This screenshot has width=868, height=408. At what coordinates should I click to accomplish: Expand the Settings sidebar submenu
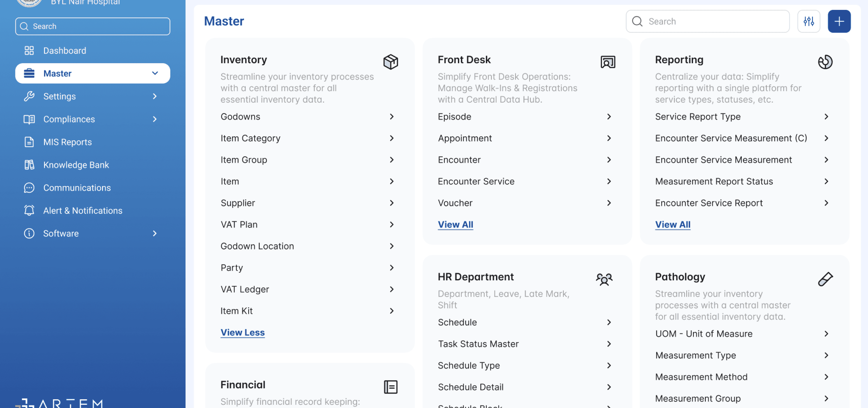[155, 96]
